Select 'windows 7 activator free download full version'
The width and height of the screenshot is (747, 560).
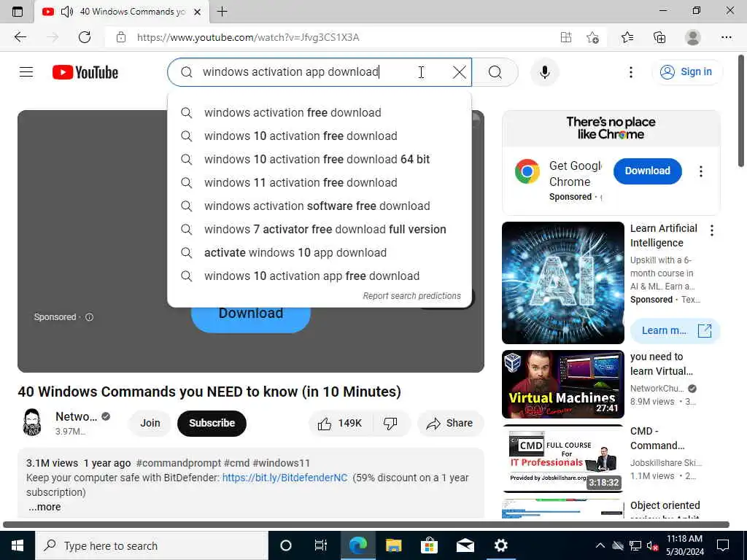tap(320, 230)
